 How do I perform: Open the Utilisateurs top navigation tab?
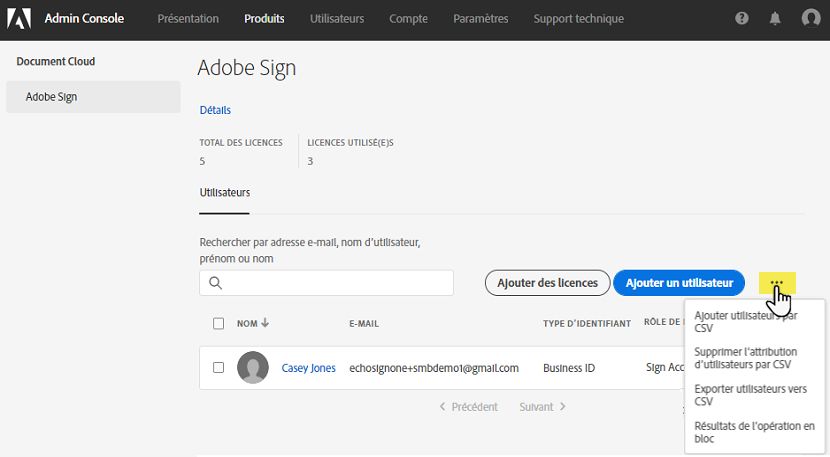pyautogui.click(x=337, y=18)
